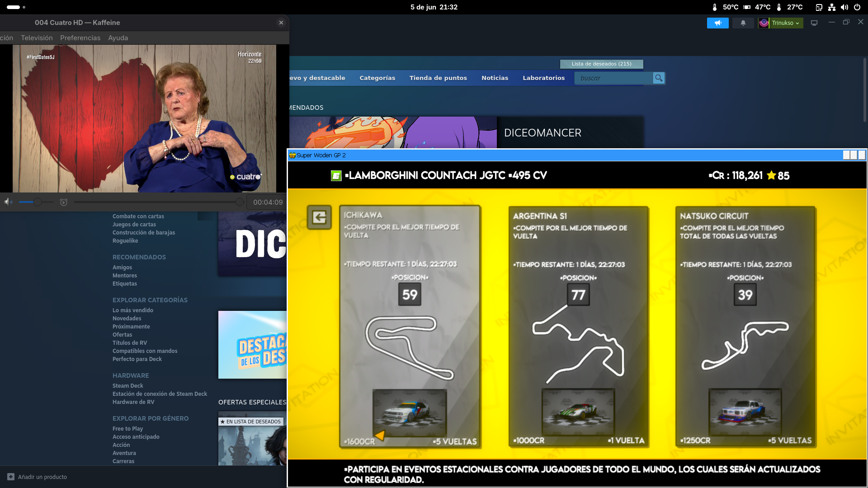Open Steam notifications bell
This screenshot has height=488, width=868.
[743, 23]
